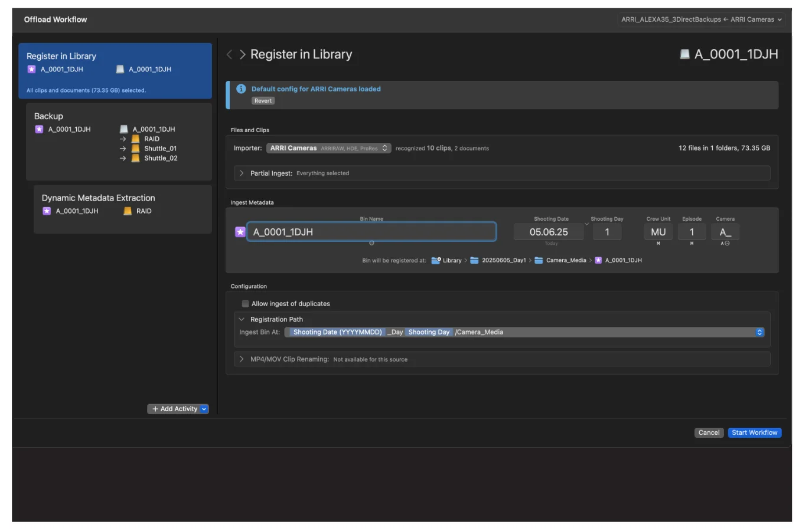
Task: Select the Backup activity in sidebar
Action: coord(119,142)
